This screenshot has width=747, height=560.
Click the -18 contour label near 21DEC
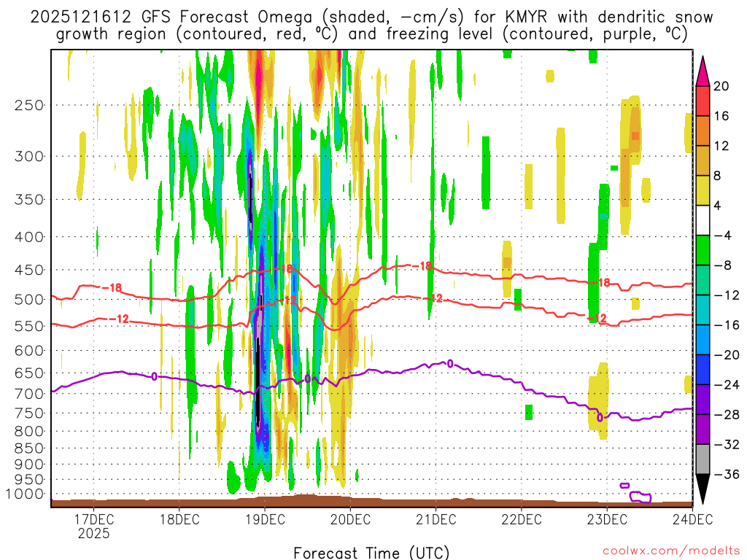pyautogui.click(x=422, y=265)
